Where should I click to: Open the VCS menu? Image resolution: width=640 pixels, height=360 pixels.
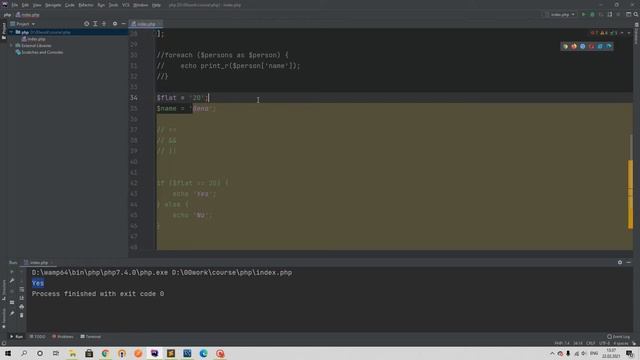(126, 5)
